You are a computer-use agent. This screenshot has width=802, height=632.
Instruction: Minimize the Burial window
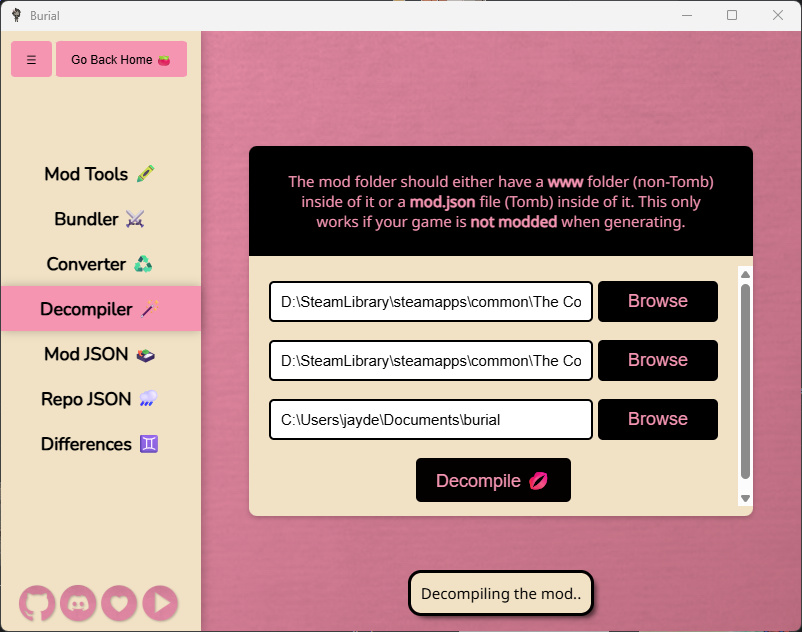[x=687, y=15]
